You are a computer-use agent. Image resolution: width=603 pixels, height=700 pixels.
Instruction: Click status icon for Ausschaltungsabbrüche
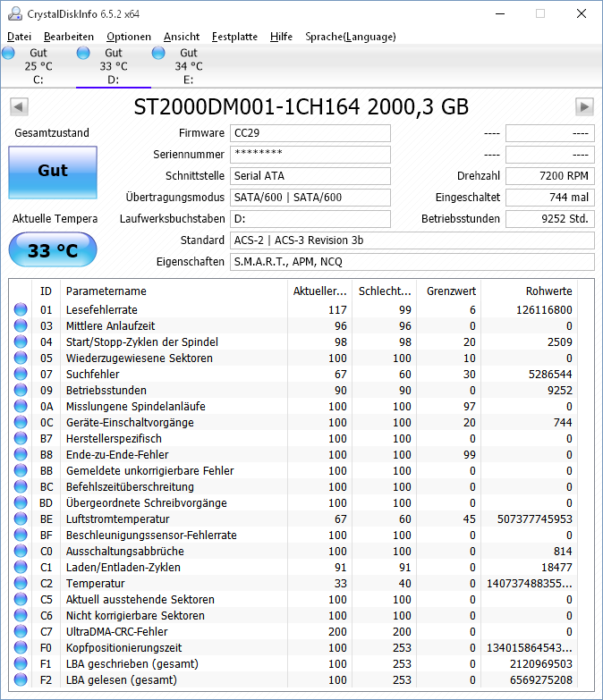21,551
